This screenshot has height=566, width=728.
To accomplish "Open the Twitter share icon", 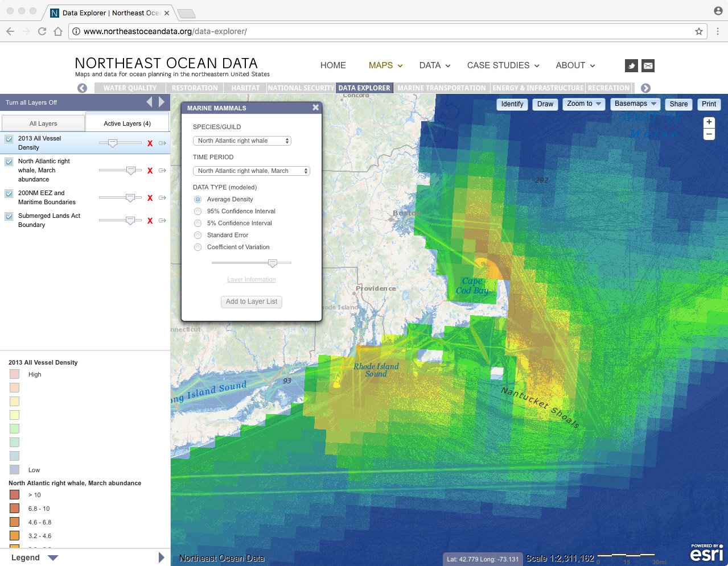I will click(631, 65).
